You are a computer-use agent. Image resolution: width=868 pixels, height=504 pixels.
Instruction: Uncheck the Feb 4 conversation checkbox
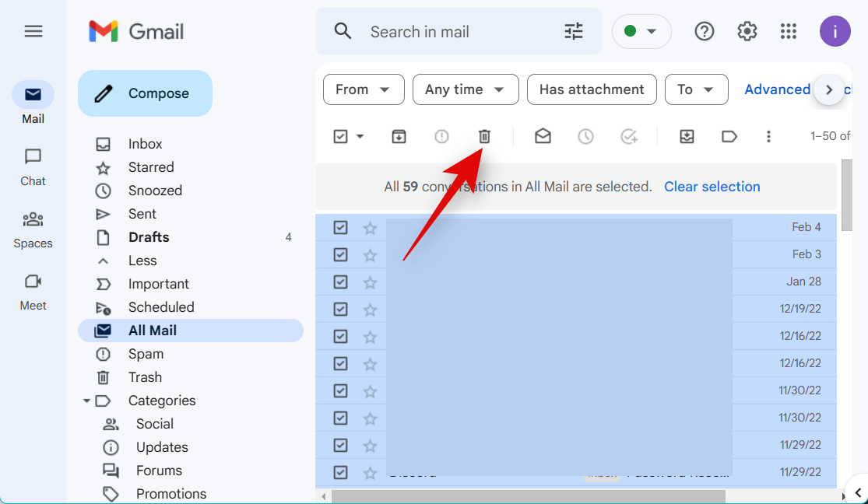pyautogui.click(x=340, y=227)
